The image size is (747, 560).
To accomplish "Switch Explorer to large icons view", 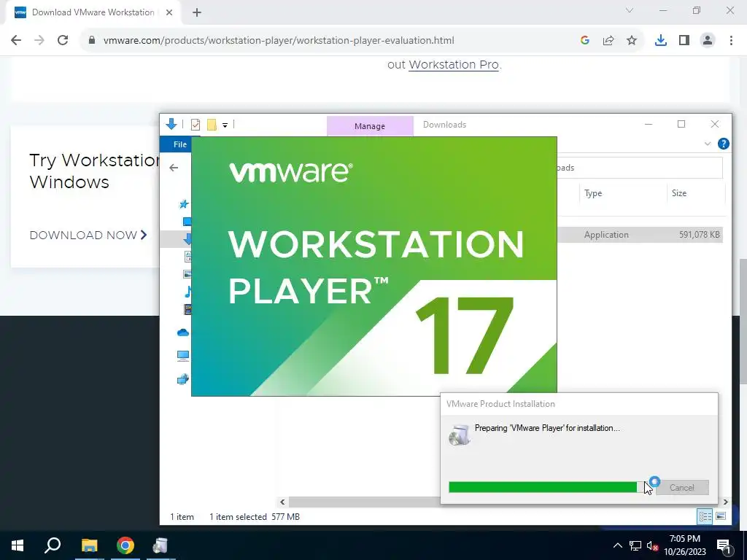I will point(721,517).
